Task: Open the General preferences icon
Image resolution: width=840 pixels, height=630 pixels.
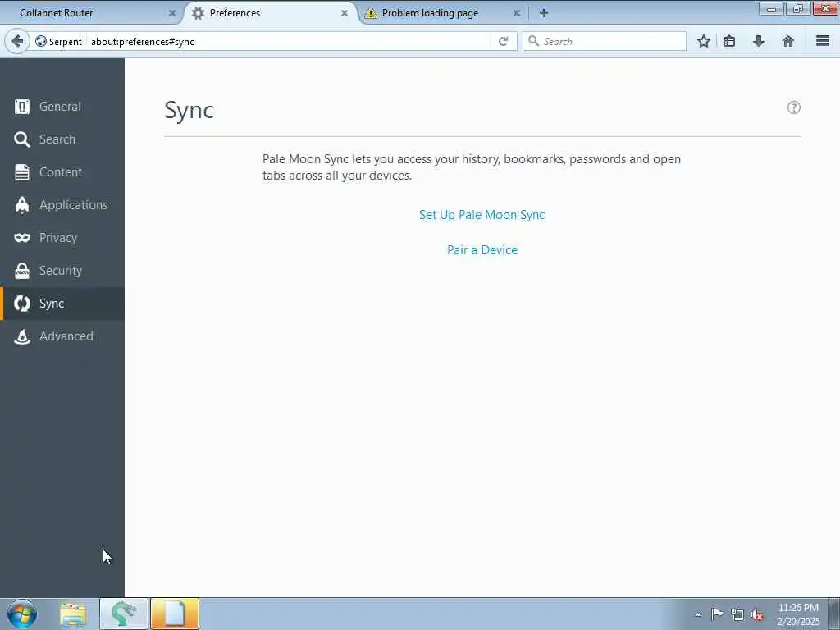Action: pos(22,107)
